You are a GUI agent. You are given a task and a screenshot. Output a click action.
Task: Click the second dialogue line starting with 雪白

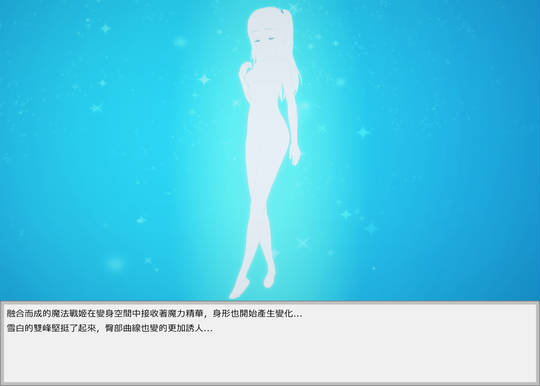pyautogui.click(x=110, y=328)
